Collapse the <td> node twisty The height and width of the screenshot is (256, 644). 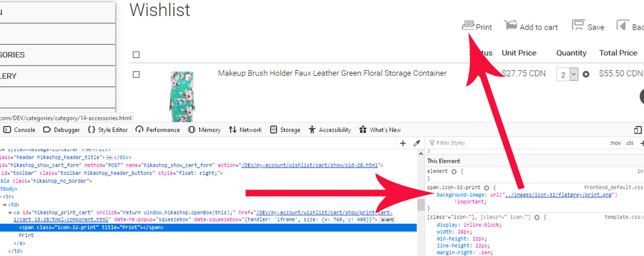(5, 205)
